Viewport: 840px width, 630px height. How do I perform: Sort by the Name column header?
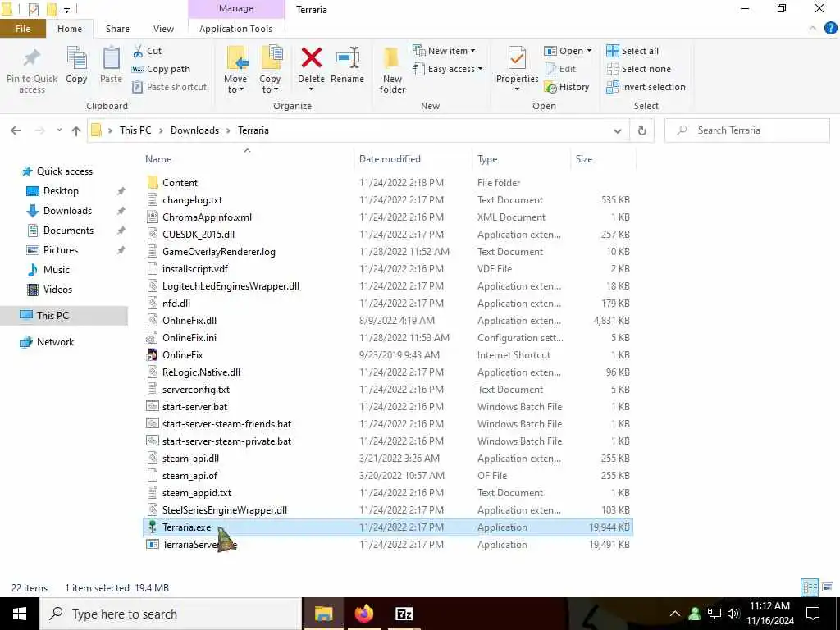(158, 159)
